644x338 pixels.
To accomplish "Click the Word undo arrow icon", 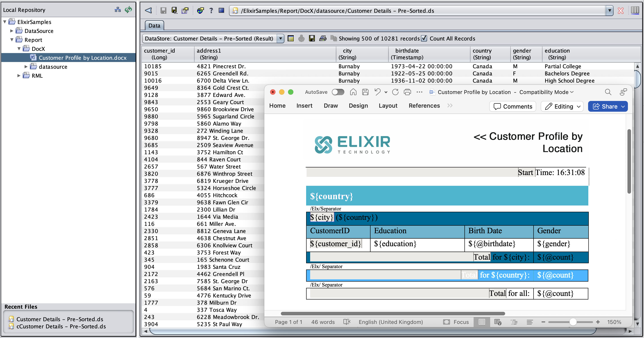I will pos(377,92).
